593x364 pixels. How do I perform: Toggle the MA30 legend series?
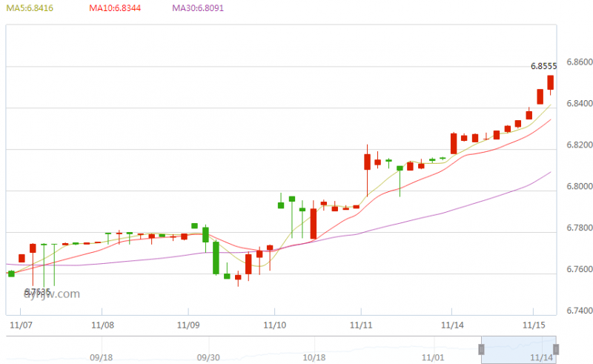(197, 8)
